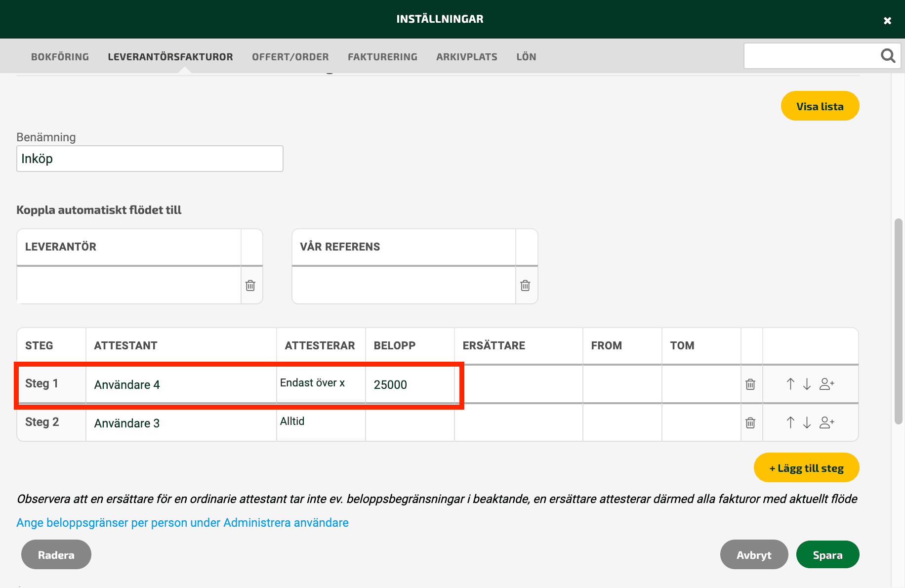The image size is (905, 588).
Task: Switch to the Bokföring tab
Action: pyautogui.click(x=60, y=57)
